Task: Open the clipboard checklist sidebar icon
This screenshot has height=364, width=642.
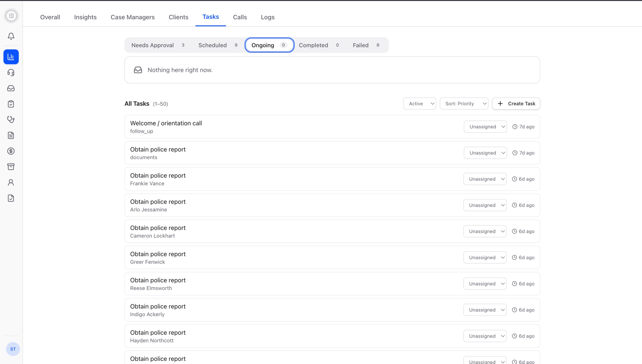Action: (x=11, y=104)
